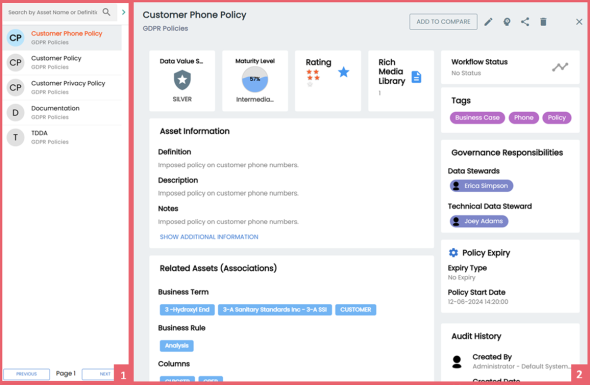This screenshot has height=385, width=590.
Task: Click the Intermedia... maturity label
Action: pyautogui.click(x=255, y=99)
